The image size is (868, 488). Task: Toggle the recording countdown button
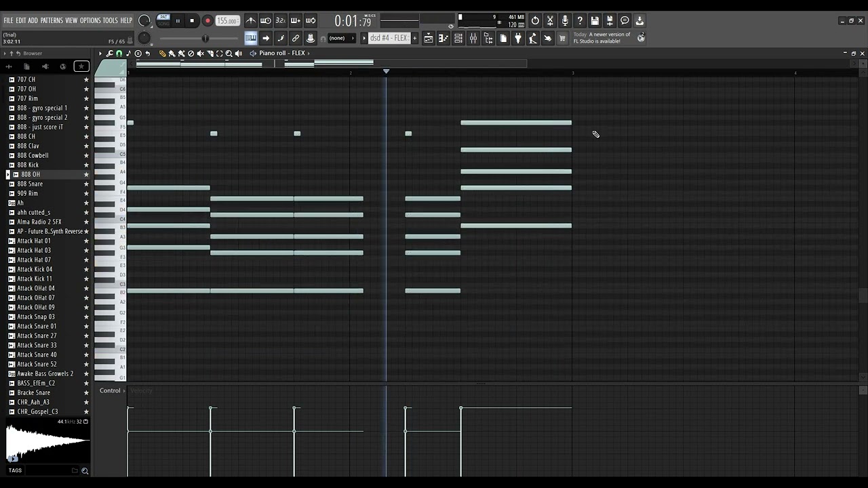coord(280,21)
